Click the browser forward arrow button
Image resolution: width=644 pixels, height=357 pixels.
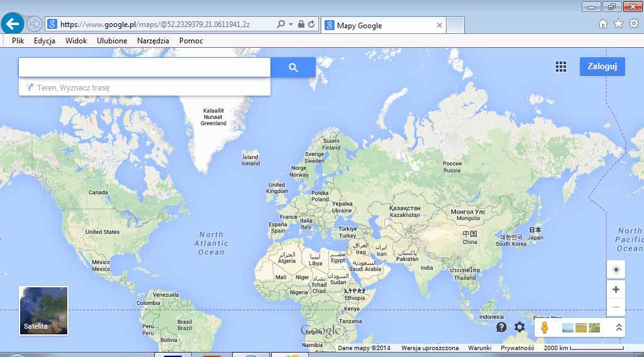point(34,25)
